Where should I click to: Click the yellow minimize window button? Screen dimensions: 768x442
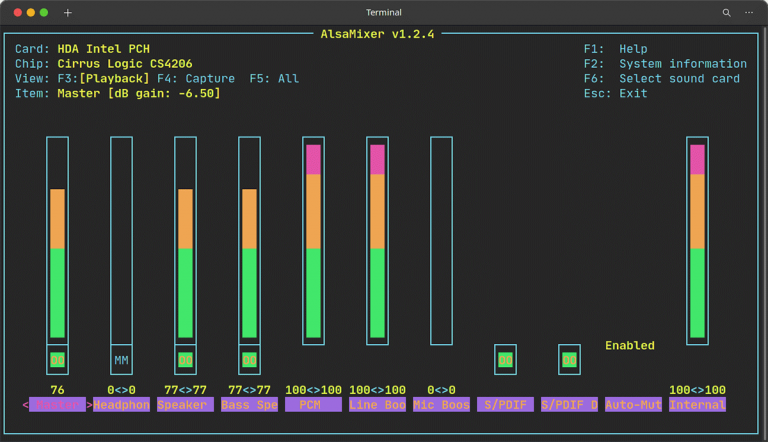pos(31,13)
